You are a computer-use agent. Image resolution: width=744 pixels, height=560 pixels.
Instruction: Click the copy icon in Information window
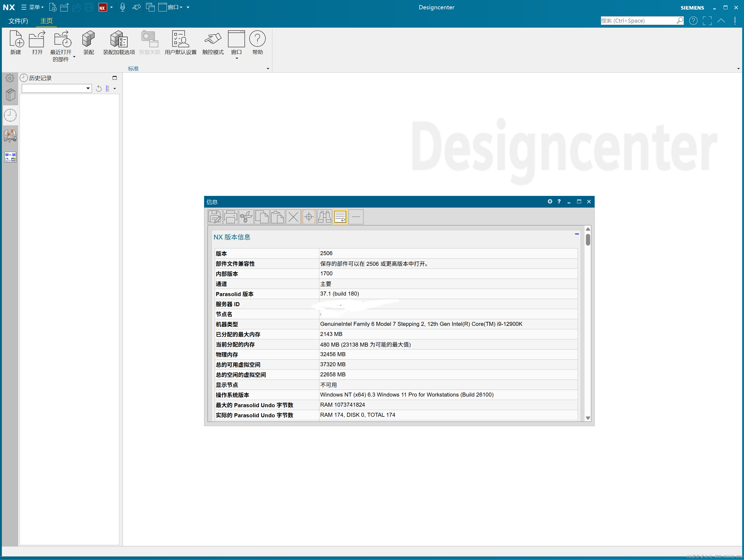pyautogui.click(x=262, y=217)
